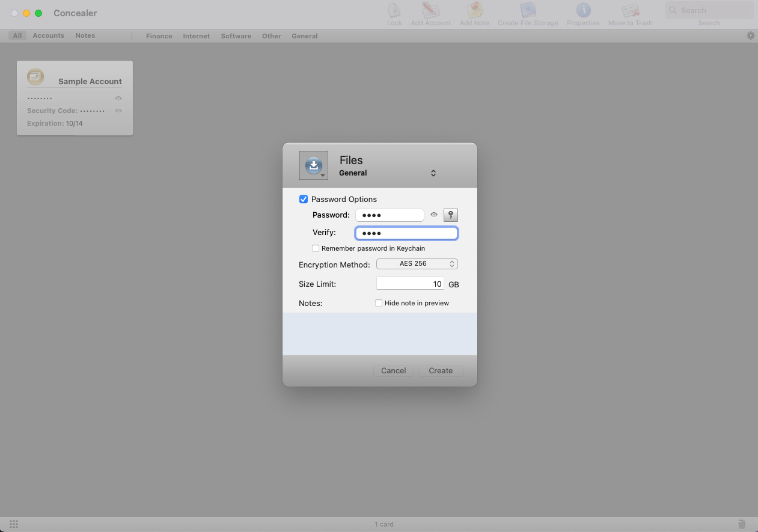Click the Password input field

(x=390, y=215)
